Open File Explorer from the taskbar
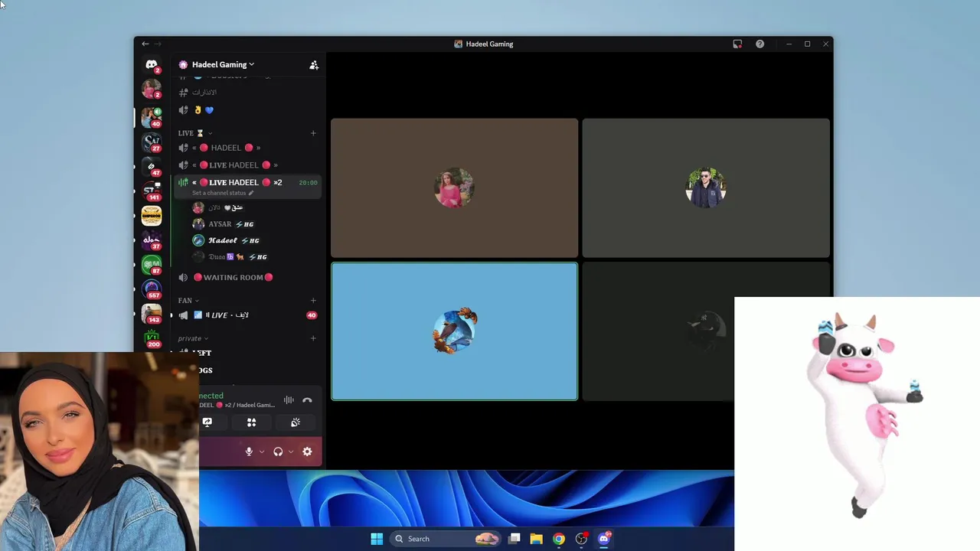Screen dimensions: 980x551 coord(537,539)
